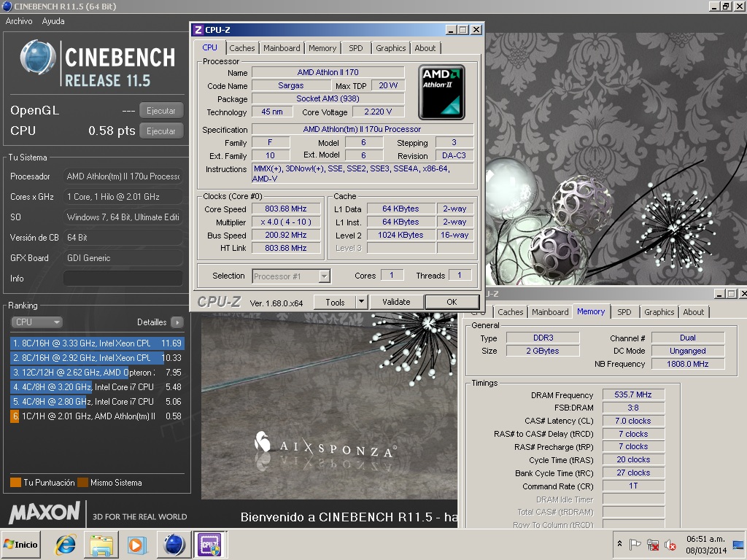Screen dimensions: 747x560
Task: Open Action Center flag tray icon
Action: point(635,544)
